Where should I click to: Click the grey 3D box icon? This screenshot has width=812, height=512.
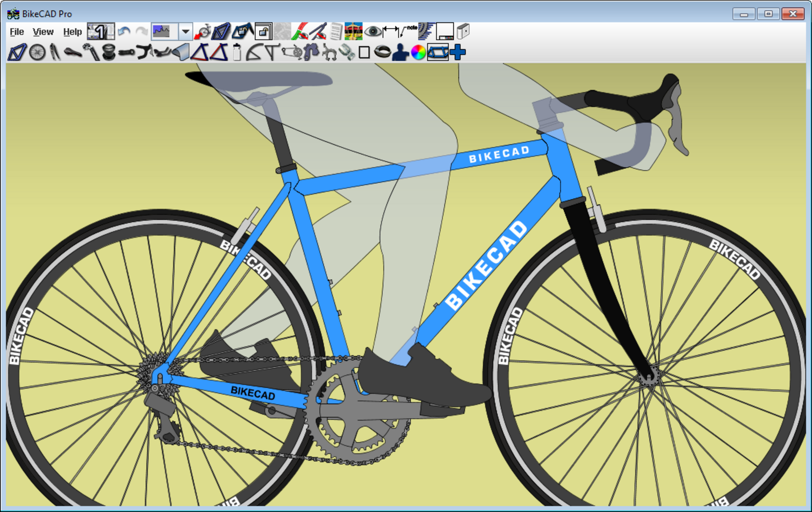point(463,31)
